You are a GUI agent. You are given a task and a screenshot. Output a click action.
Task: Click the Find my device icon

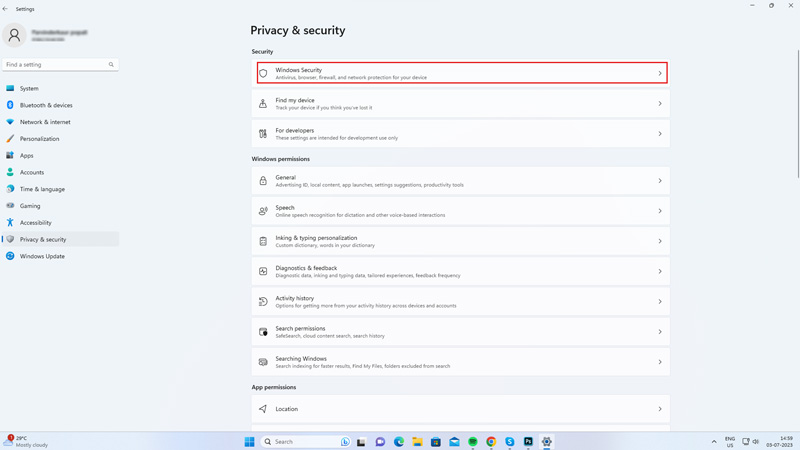(x=263, y=104)
